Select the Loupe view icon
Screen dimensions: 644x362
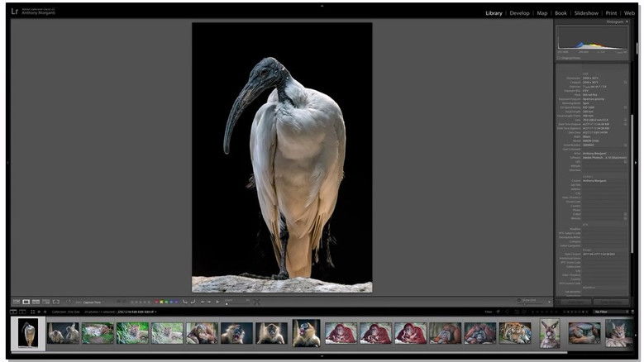click(x=26, y=302)
